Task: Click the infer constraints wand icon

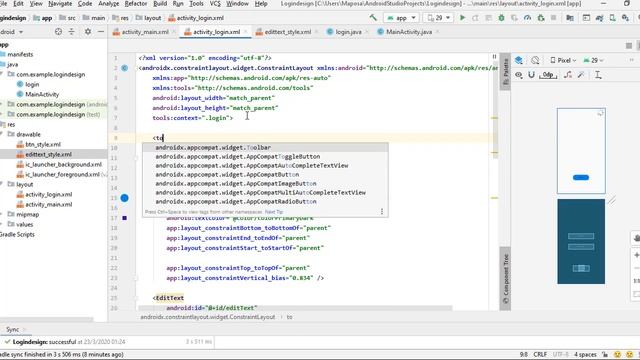Action: click(x=581, y=75)
